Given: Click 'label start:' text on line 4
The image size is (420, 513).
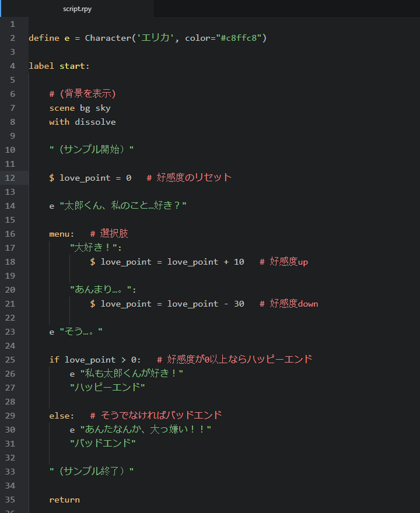Looking at the screenshot, I should coord(59,66).
